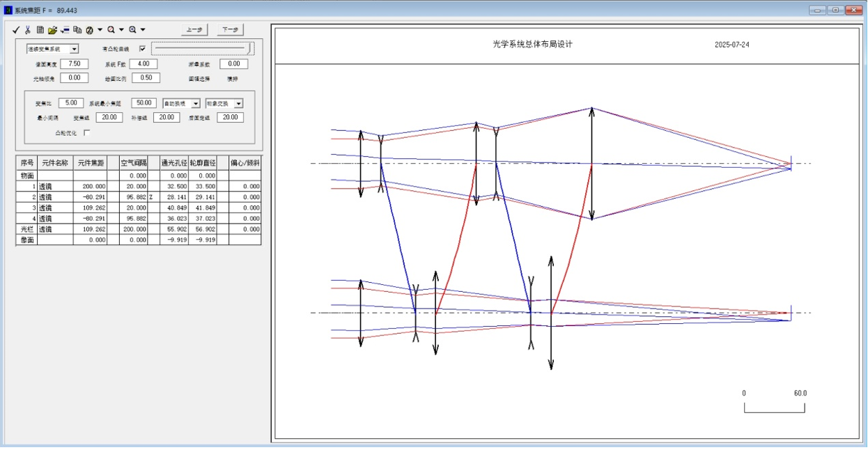Click the 变焦比 input field showing 5.00
The image size is (868, 450).
point(71,103)
